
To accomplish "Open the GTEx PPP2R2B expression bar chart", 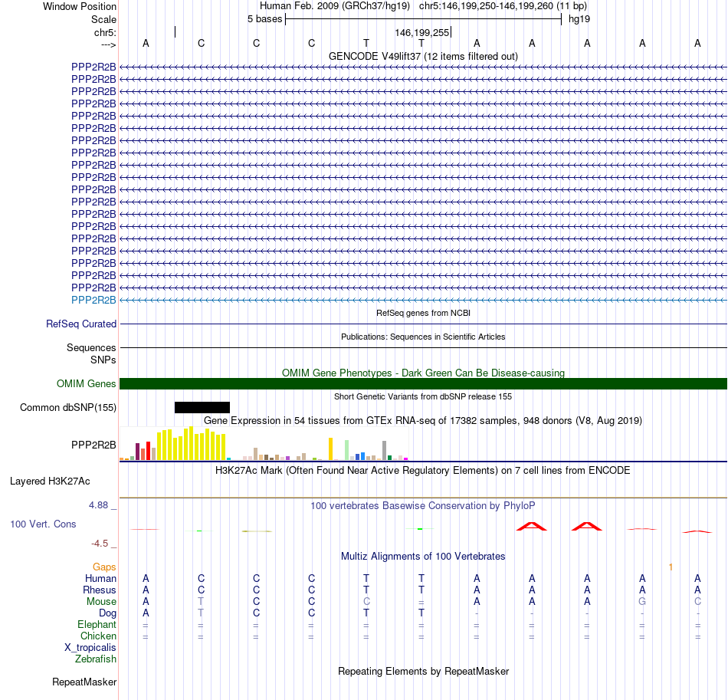I will pos(264,444).
